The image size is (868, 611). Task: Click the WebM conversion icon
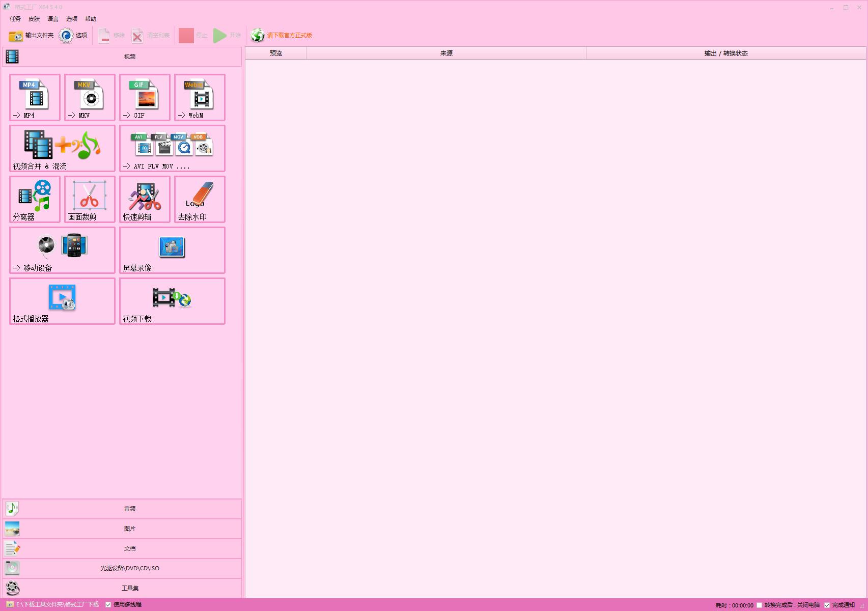coord(200,97)
